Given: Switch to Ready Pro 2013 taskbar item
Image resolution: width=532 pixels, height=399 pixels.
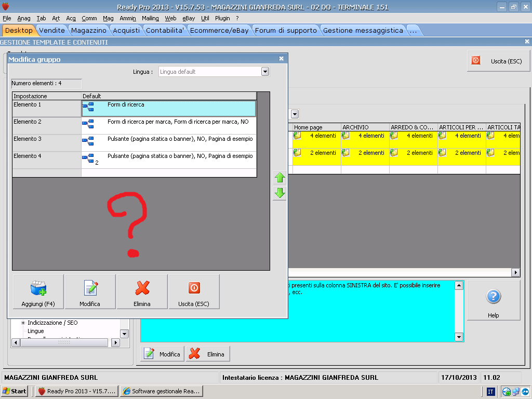Looking at the screenshot, I should point(77,391).
